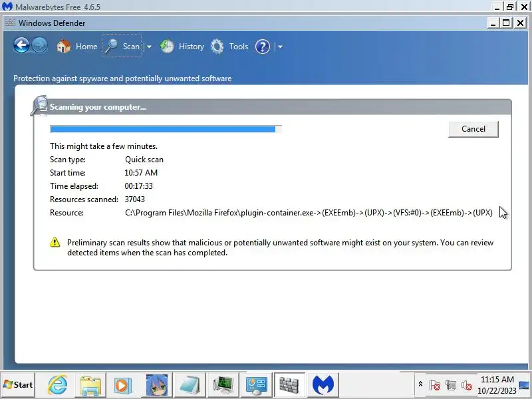Click the resources scanned count 37043

[x=135, y=199]
